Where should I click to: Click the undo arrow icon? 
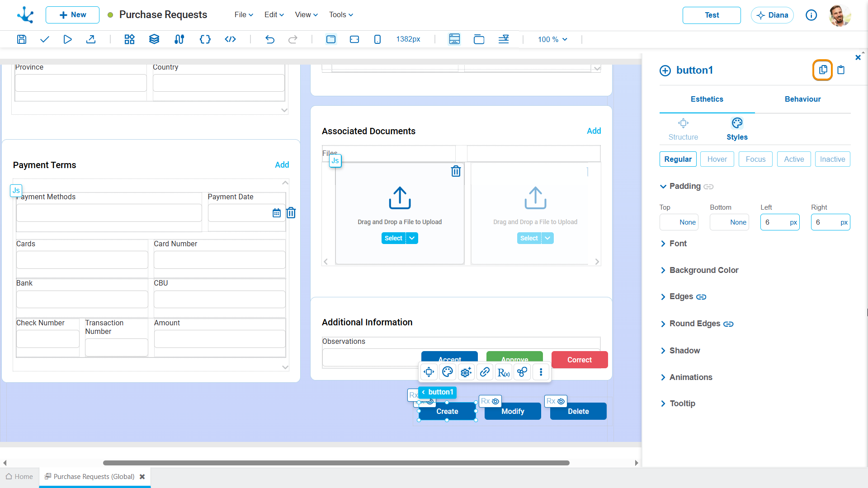(x=270, y=39)
